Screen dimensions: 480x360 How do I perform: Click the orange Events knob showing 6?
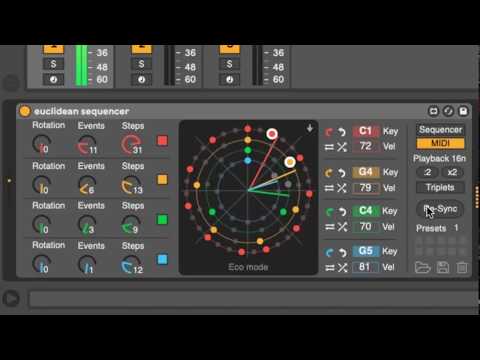(x=87, y=185)
